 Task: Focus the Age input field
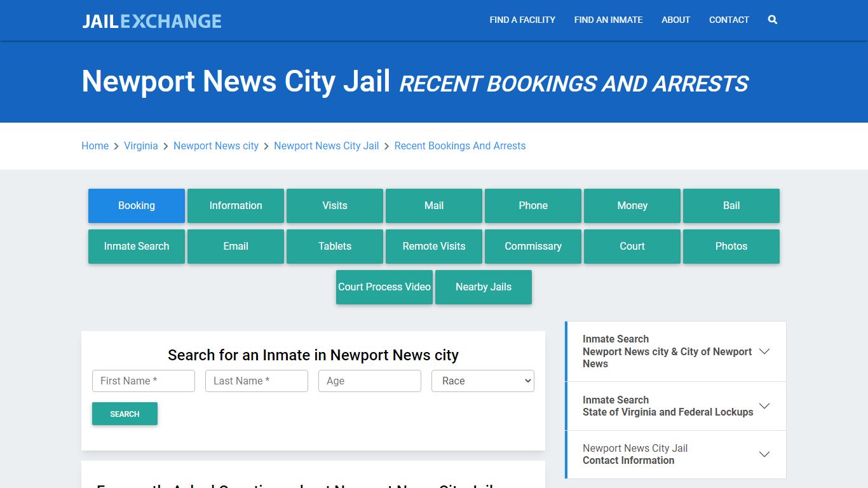370,381
